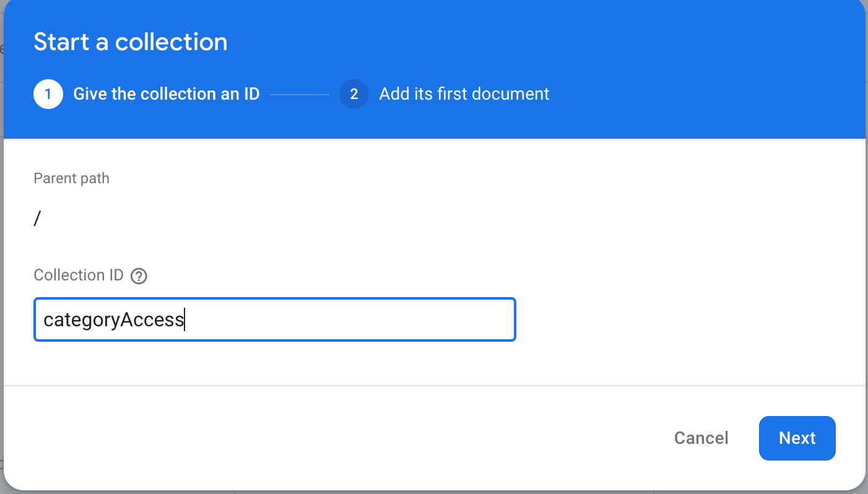This screenshot has height=494, width=868.
Task: Click the connector line between the steps
Action: coord(300,95)
